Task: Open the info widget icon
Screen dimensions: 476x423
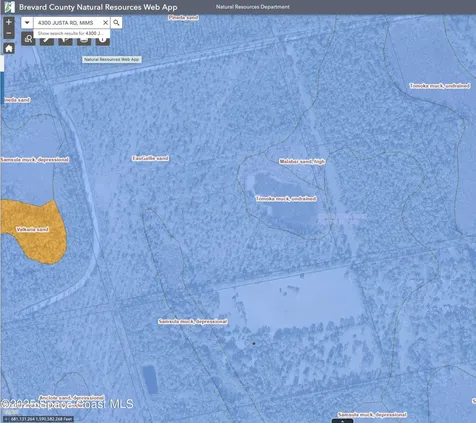Action: tap(103, 41)
